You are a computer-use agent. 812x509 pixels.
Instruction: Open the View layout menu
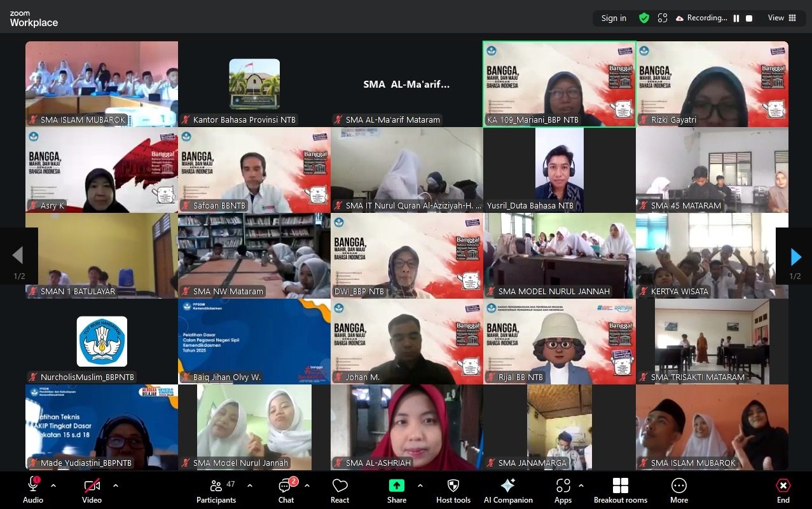click(781, 18)
